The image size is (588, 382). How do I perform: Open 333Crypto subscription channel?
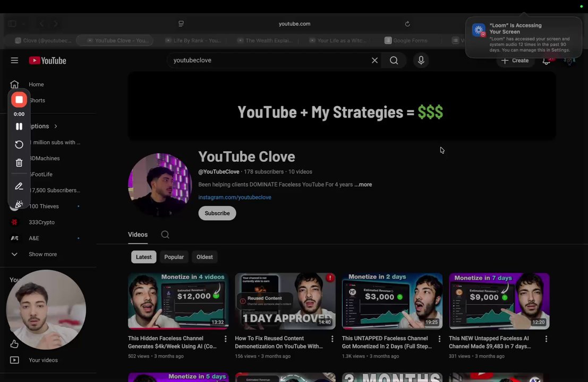(x=41, y=222)
